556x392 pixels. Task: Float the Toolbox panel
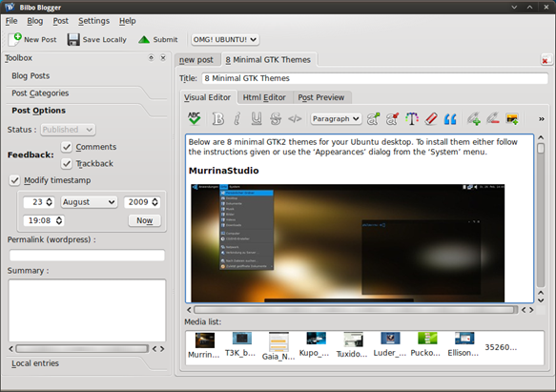(151, 57)
